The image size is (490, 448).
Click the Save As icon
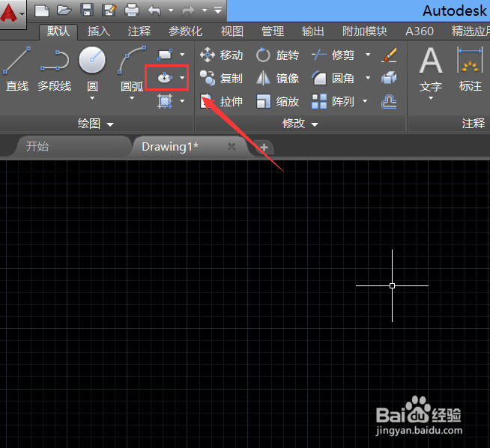point(109,10)
